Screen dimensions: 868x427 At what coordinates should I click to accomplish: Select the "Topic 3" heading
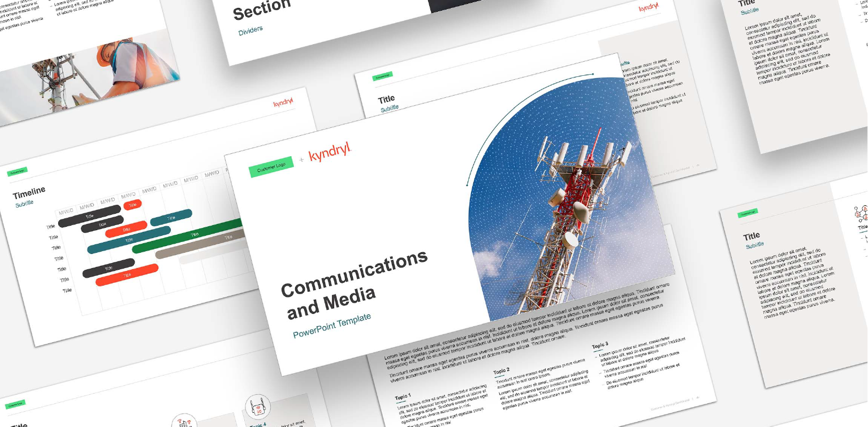point(600,345)
